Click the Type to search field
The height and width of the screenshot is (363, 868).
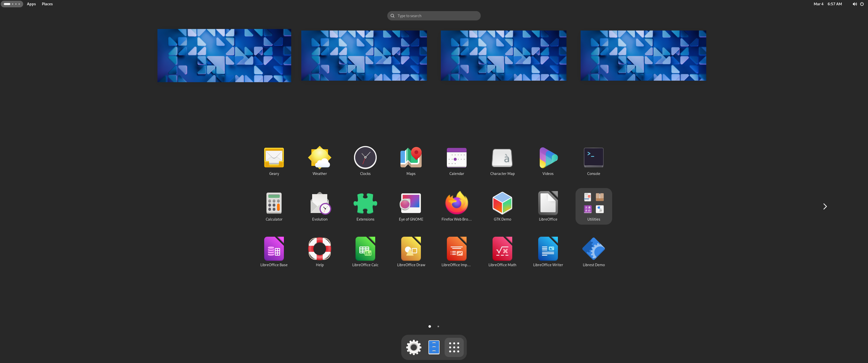coord(434,16)
